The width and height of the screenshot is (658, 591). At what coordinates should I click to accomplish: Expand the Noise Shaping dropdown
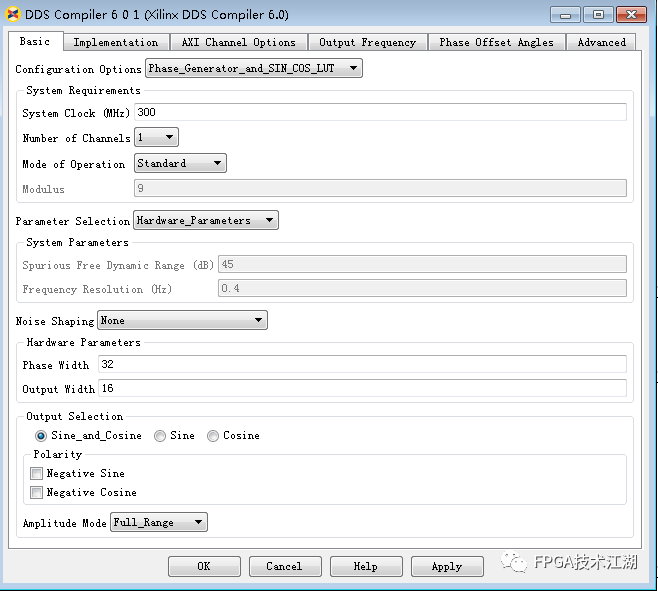click(x=182, y=320)
